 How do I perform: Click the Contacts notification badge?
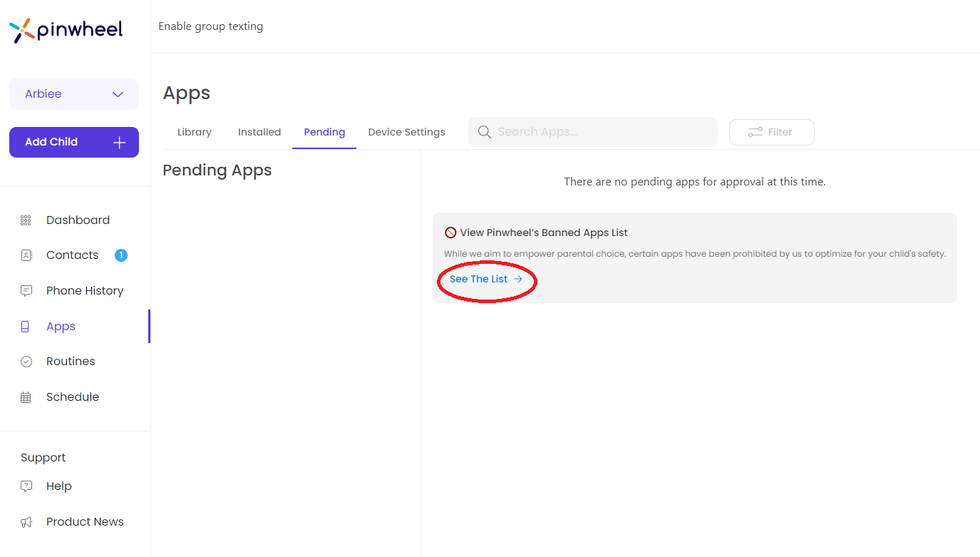(x=120, y=255)
